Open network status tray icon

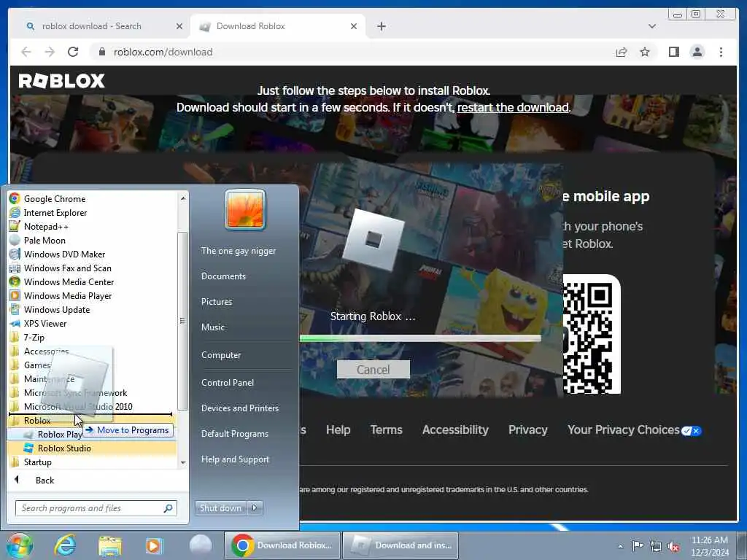656,546
